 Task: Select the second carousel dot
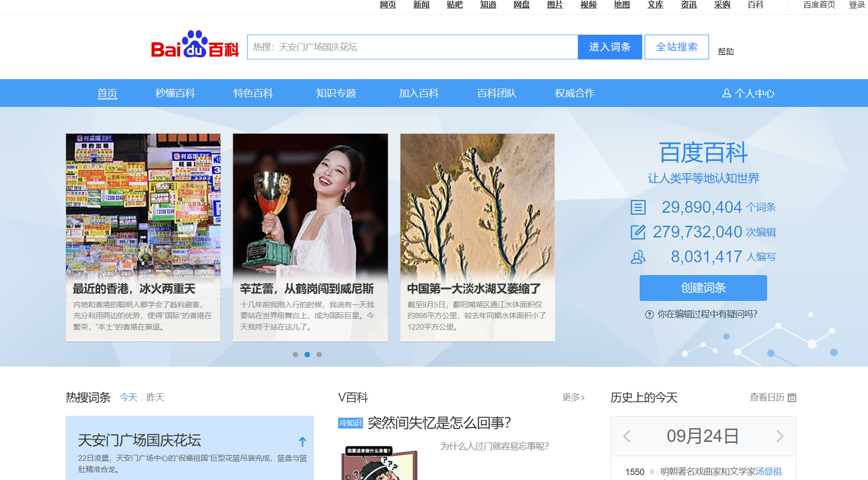point(307,354)
